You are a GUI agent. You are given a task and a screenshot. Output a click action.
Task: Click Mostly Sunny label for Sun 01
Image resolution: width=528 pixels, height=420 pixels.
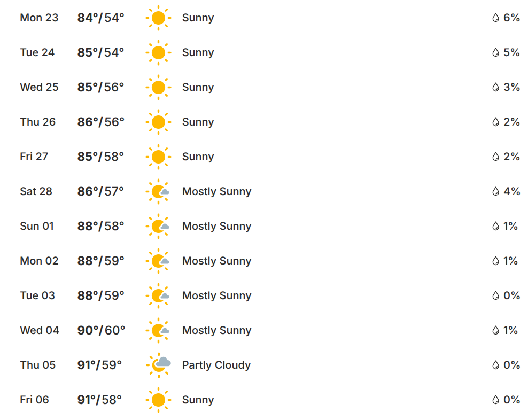point(216,226)
